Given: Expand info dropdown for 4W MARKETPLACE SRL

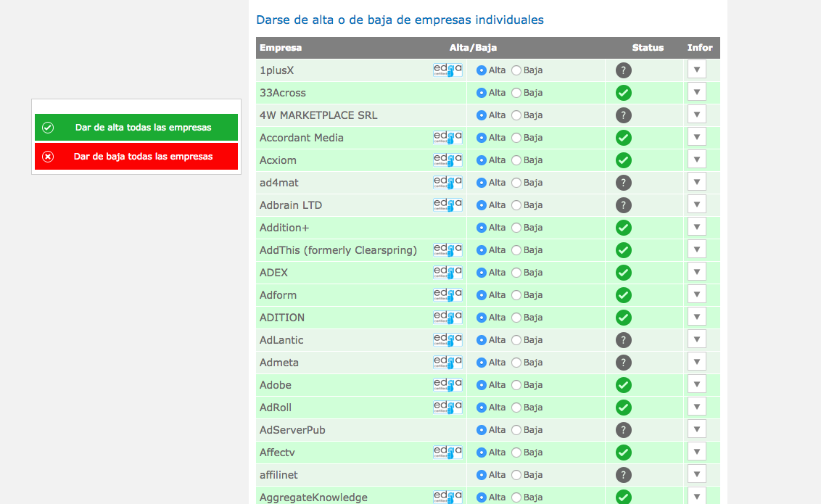Looking at the screenshot, I should coord(697,115).
